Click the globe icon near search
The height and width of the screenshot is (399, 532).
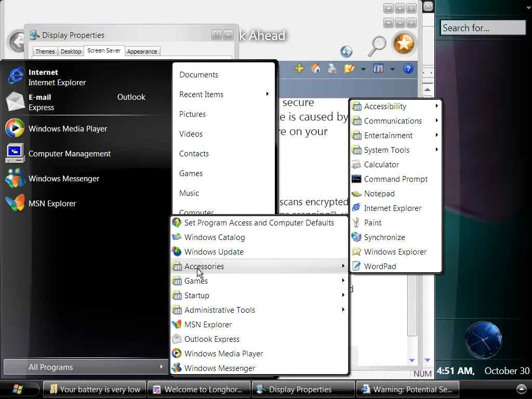click(347, 51)
